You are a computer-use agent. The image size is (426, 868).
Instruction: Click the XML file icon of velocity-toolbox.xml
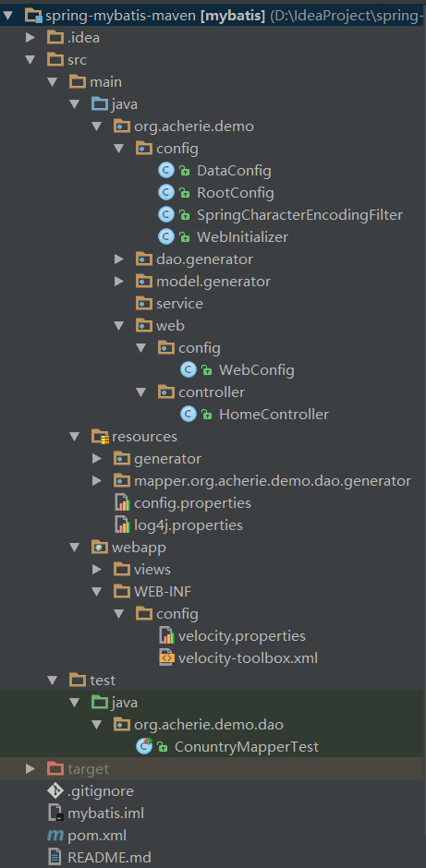point(166,658)
